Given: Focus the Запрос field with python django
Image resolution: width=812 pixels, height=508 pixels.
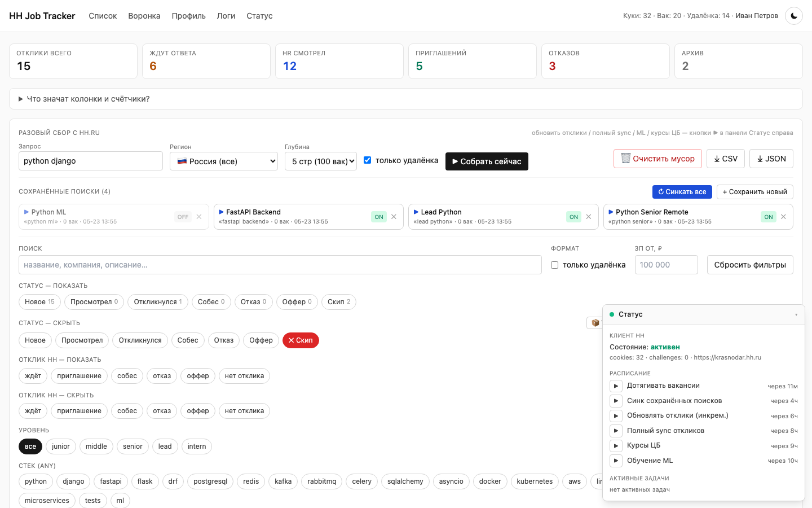Looking at the screenshot, I should pyautogui.click(x=91, y=161).
